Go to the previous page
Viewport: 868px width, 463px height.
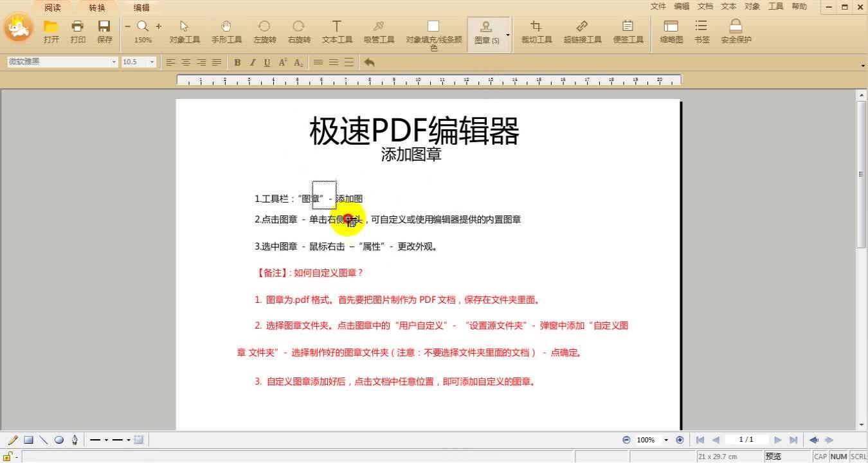(716, 440)
